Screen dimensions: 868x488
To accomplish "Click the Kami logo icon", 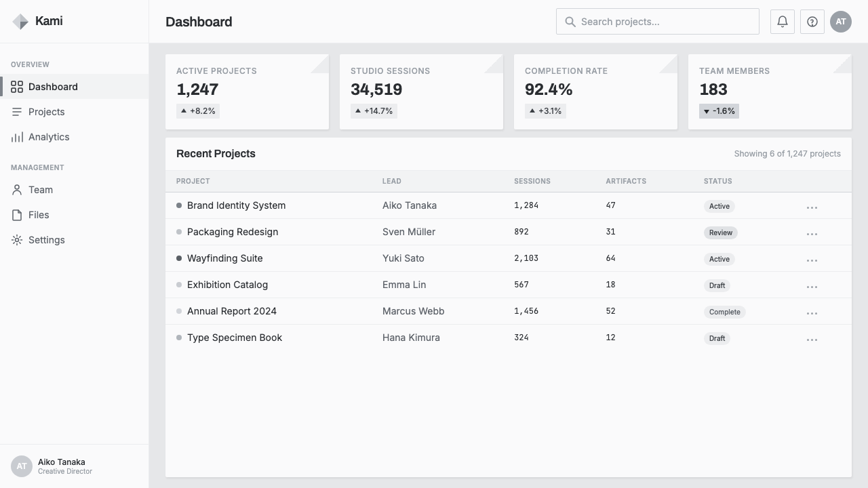I will coord(20,22).
